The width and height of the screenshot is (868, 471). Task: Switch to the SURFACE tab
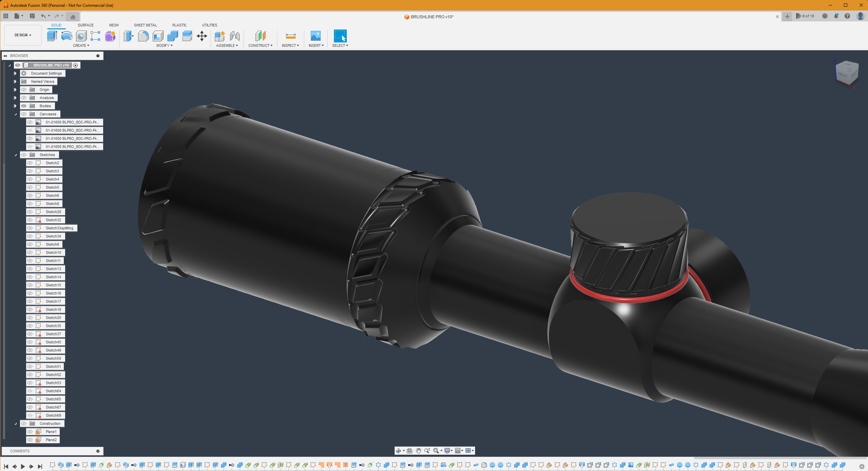click(86, 25)
